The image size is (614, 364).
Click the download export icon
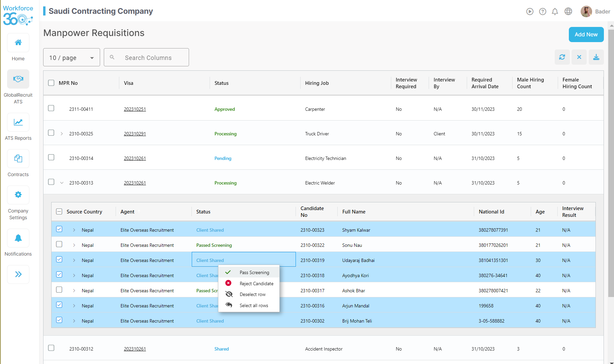(596, 57)
